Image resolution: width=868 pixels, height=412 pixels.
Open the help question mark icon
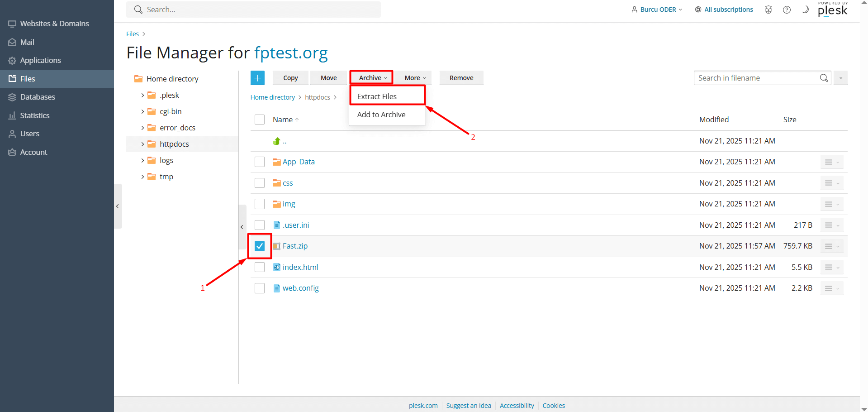(787, 9)
